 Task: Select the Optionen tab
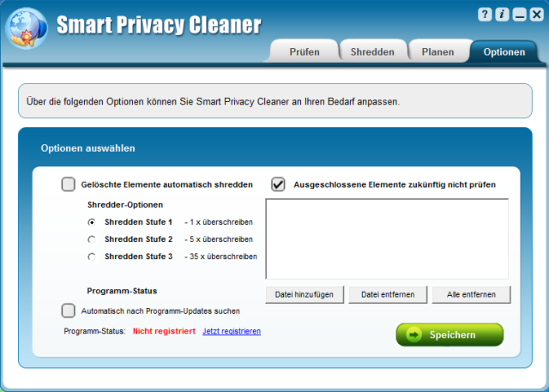pos(504,51)
